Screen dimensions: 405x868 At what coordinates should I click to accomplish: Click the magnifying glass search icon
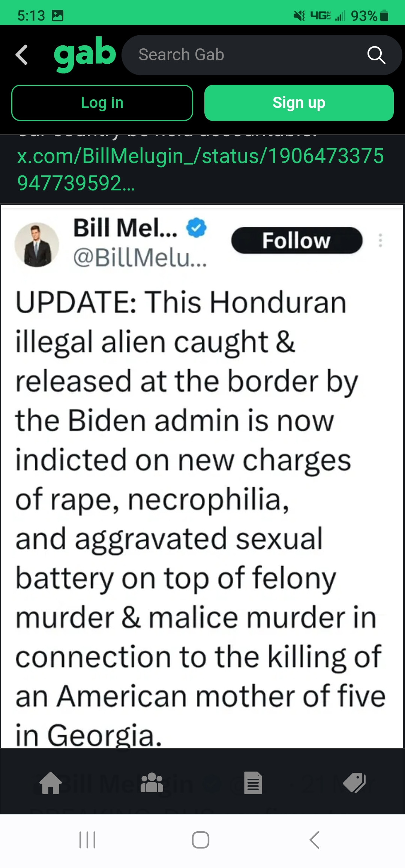pyautogui.click(x=376, y=55)
